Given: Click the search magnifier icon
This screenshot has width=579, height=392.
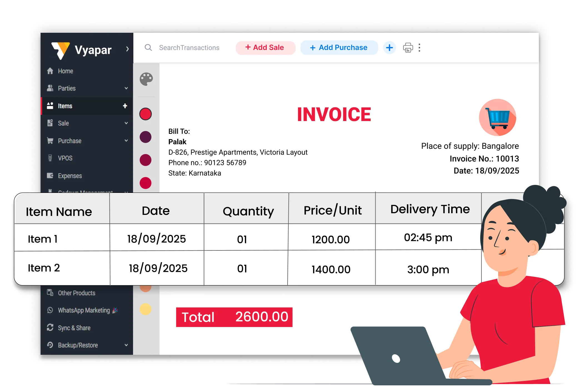Looking at the screenshot, I should coord(148,47).
